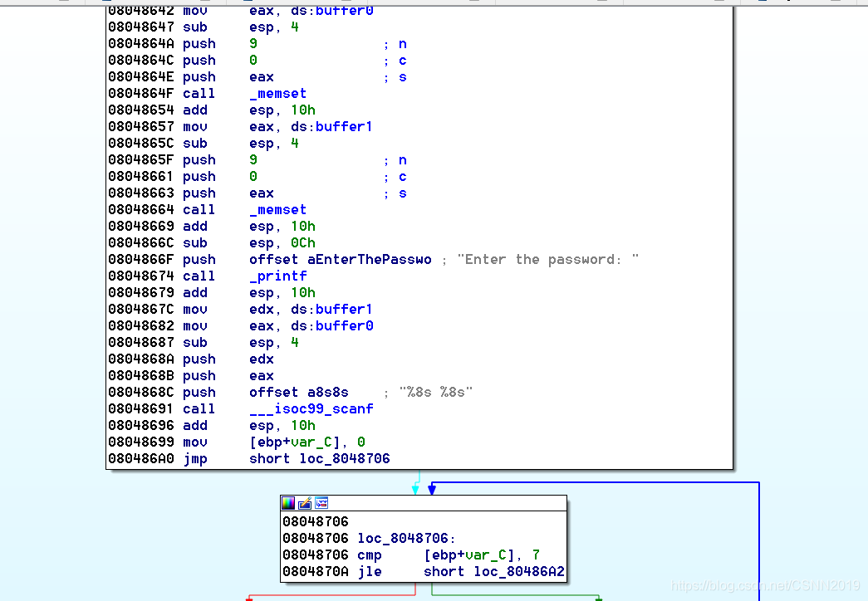Screen dimensions: 868x601
Task: Click the pencil edit icon on loc_8048706 node
Action: coord(305,503)
